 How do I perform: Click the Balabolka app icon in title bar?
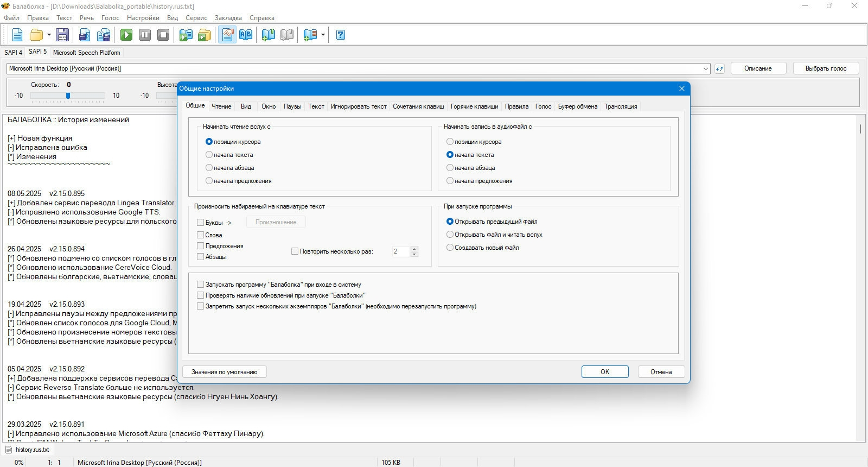click(x=5, y=6)
